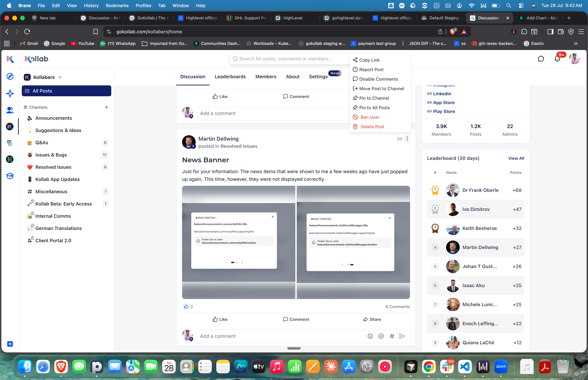The height and width of the screenshot is (380, 588).
Task: Open the Kollab Beta: Early Access channel
Action: point(67,204)
